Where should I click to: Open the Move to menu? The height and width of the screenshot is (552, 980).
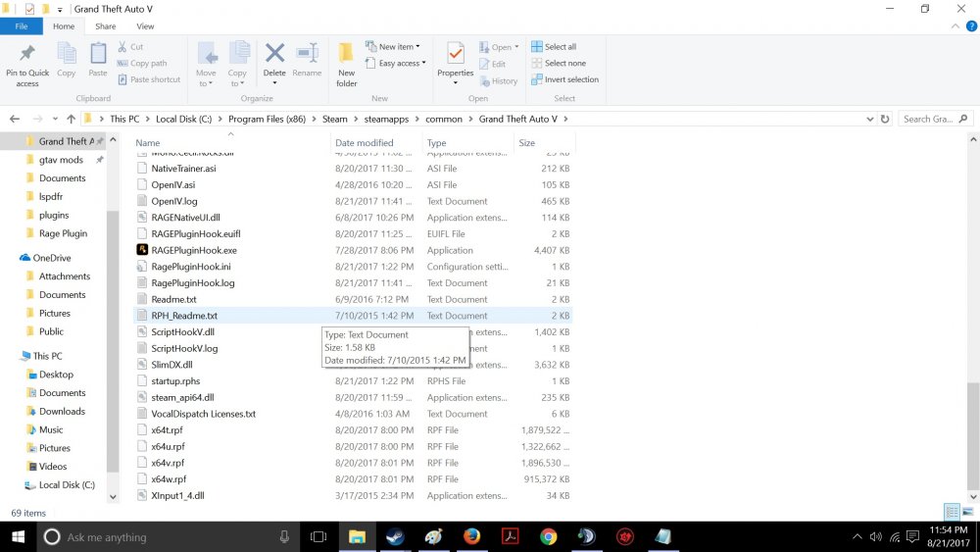206,65
